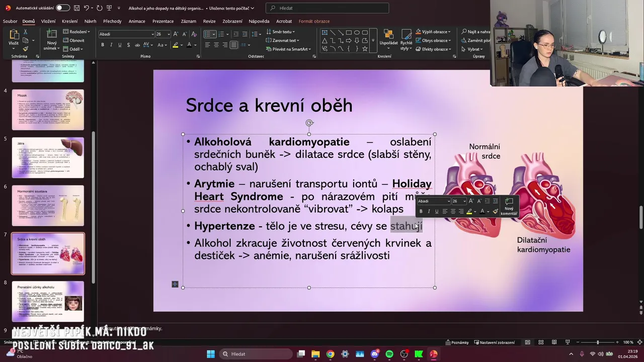Image resolution: width=644 pixels, height=362 pixels.
Task: Open the Rozložení layout dropdown
Action: point(76,32)
